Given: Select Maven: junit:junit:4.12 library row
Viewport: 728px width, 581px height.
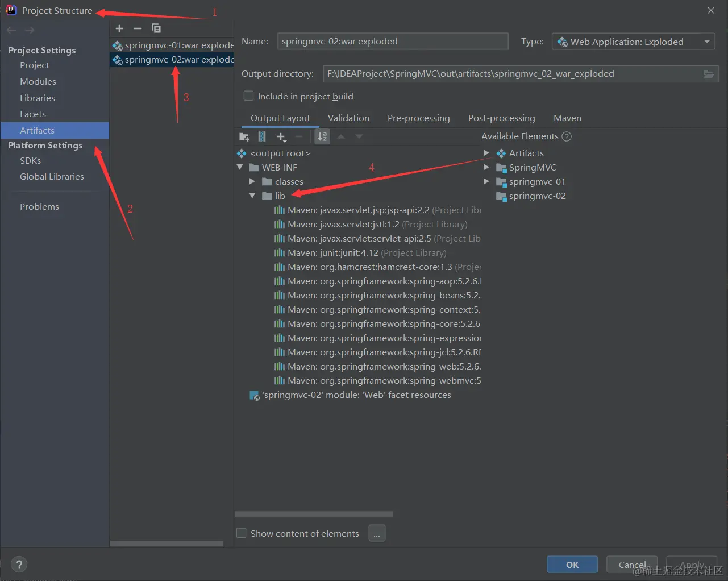Looking at the screenshot, I should pyautogui.click(x=360, y=253).
